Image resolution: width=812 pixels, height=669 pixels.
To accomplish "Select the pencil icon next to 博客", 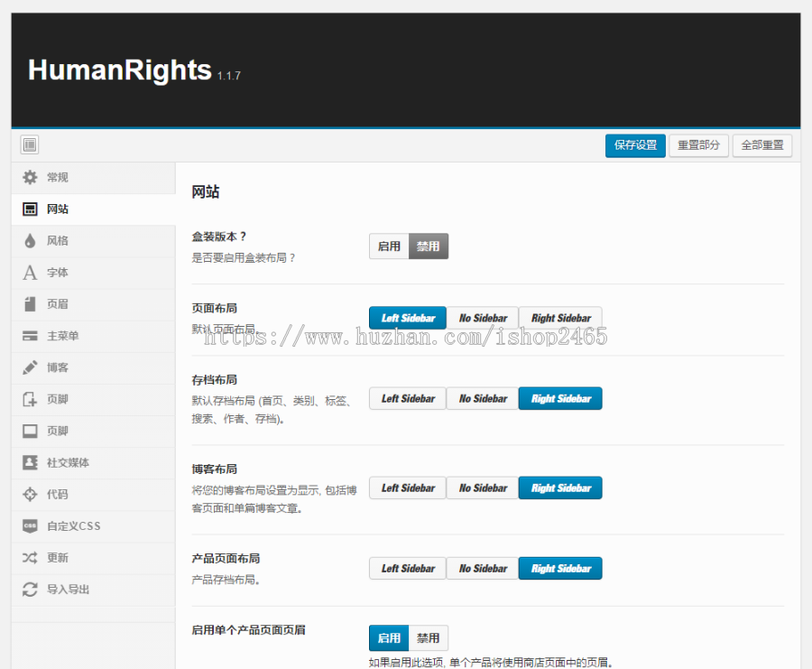I will (x=30, y=367).
